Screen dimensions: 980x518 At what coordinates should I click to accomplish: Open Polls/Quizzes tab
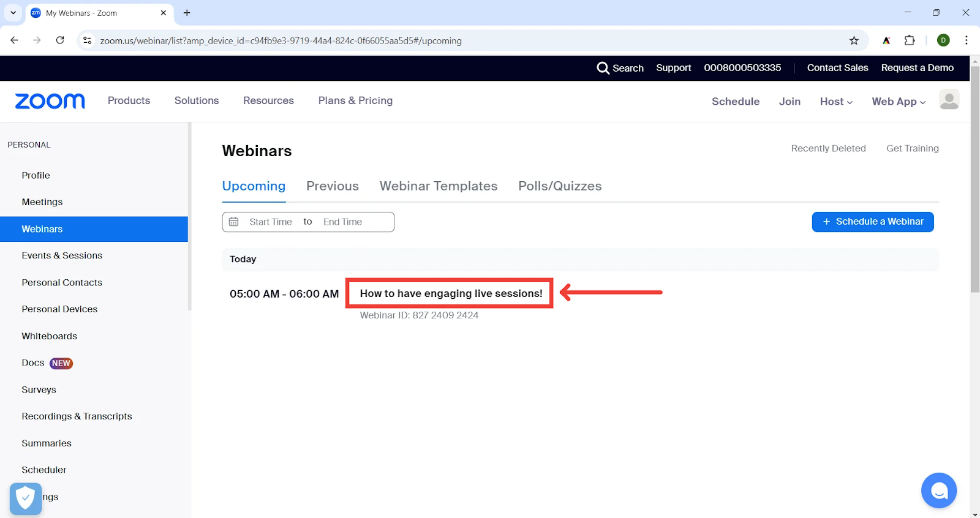(x=560, y=186)
